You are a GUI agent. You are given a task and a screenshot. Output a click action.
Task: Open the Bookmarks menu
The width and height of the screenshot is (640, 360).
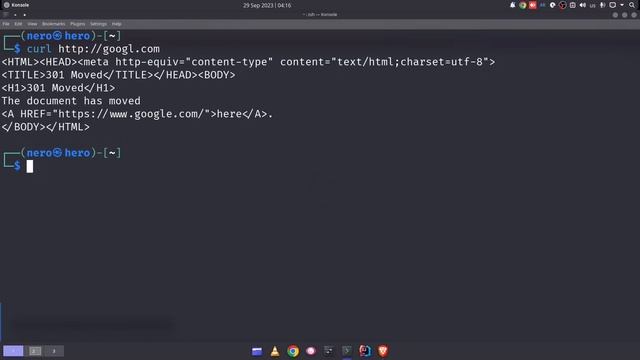(53, 24)
